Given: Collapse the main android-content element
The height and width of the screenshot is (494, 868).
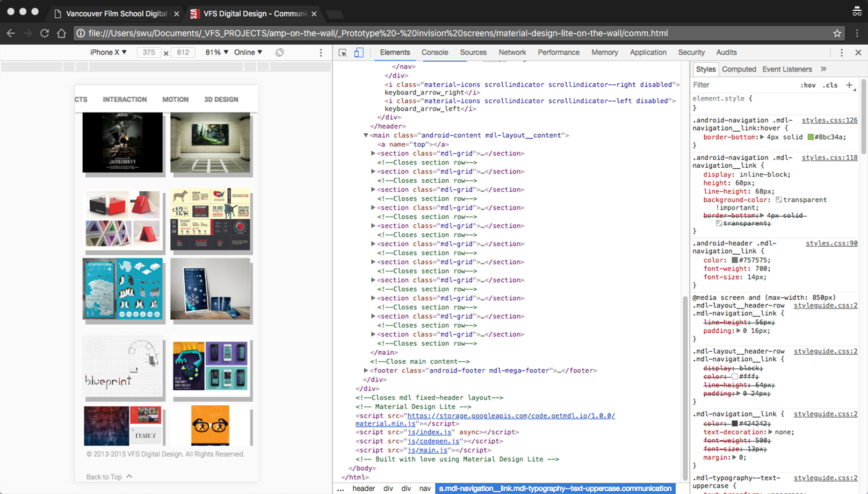Looking at the screenshot, I should tap(366, 135).
